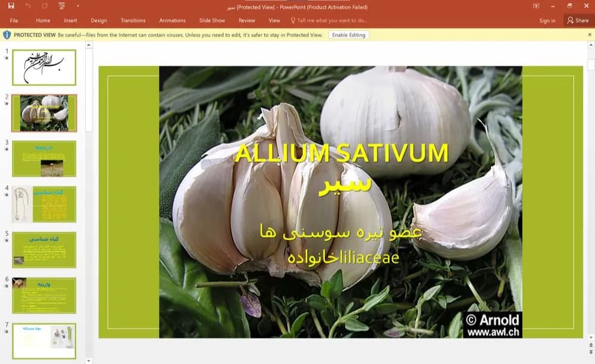Select slide 4 thumbnail with plant drawing
Screen dimensions: 595x364
[x=44, y=205]
